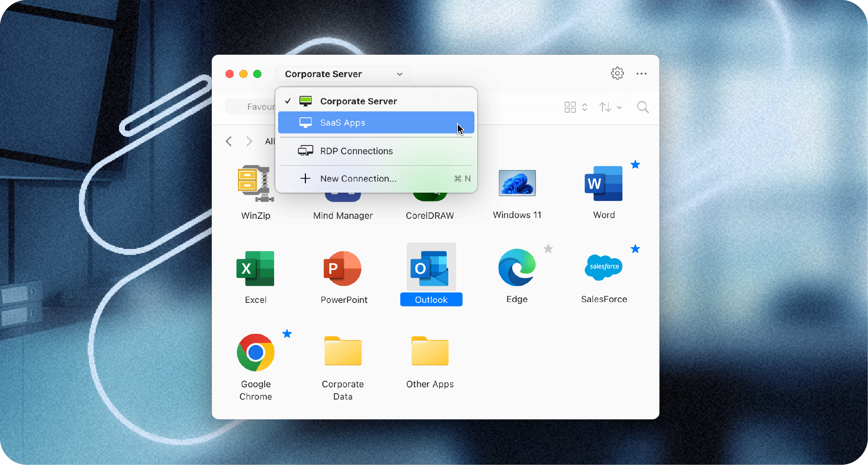Maximize the window with the green button
868x465 pixels.
pos(257,74)
